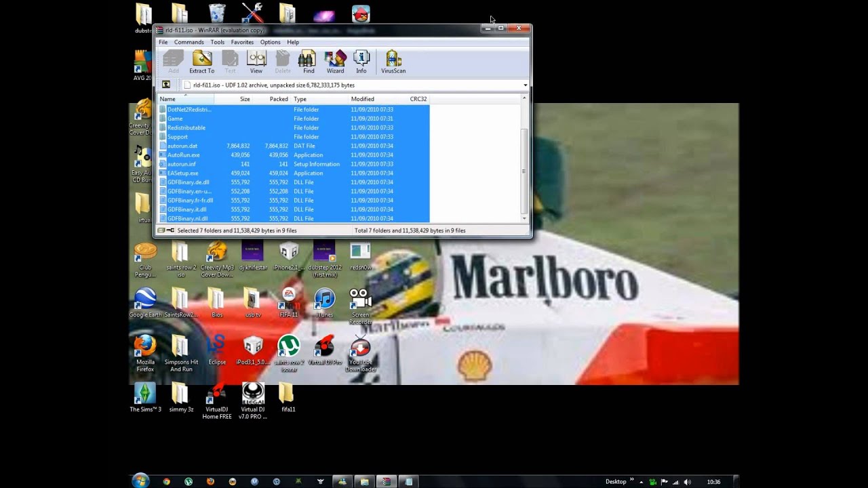The width and height of the screenshot is (868, 488).
Task: Select the Club Penguin desktop shortcut
Action: [145, 260]
